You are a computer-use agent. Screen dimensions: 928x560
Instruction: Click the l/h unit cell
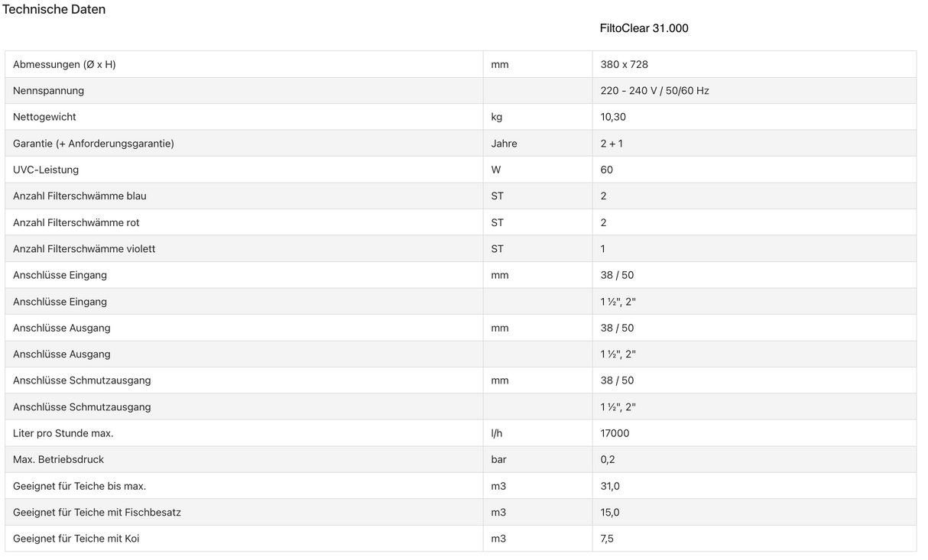coord(497,433)
